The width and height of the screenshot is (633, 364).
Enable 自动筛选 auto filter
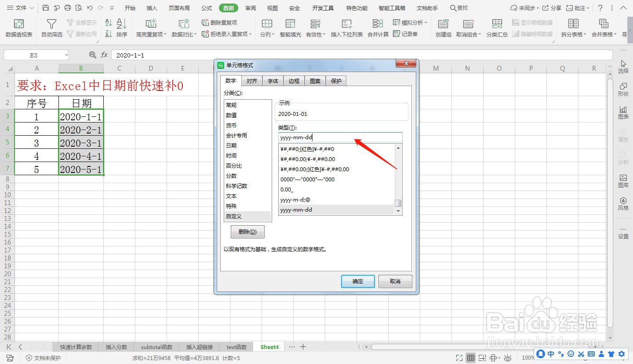[x=51, y=28]
